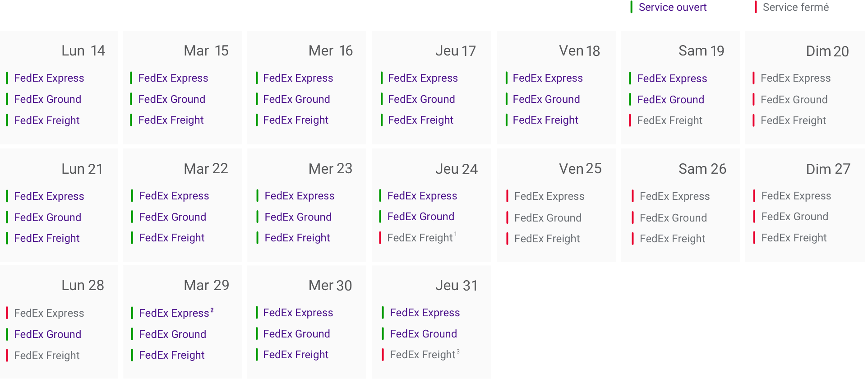
Task: Click closed FedEx Freight on Sam 19
Action: (670, 120)
